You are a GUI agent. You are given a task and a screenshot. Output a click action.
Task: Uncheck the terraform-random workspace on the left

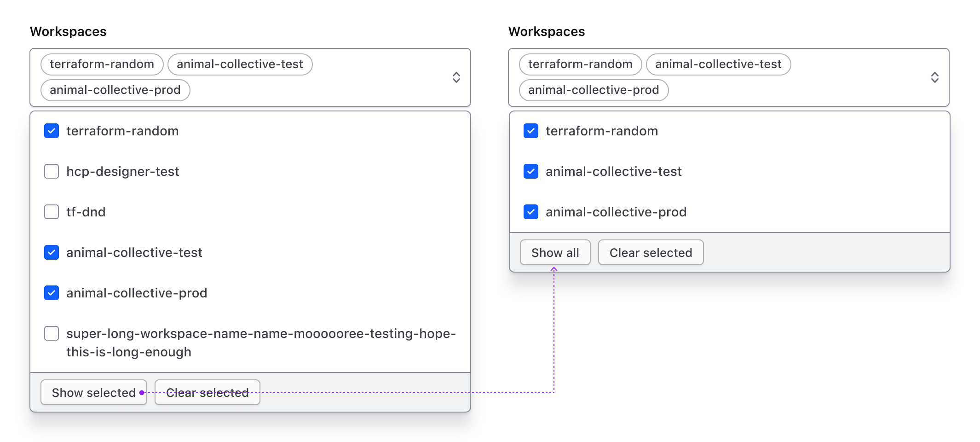coord(51,131)
